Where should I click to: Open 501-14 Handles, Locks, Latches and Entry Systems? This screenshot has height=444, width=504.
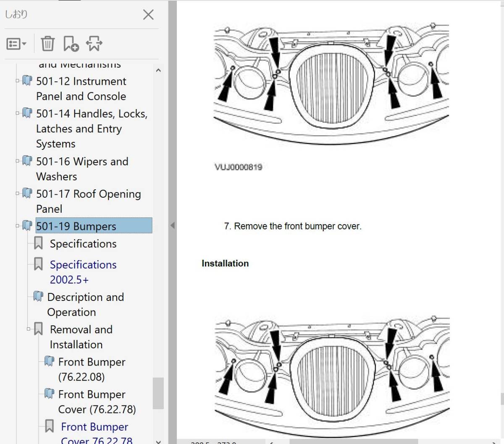(92, 128)
